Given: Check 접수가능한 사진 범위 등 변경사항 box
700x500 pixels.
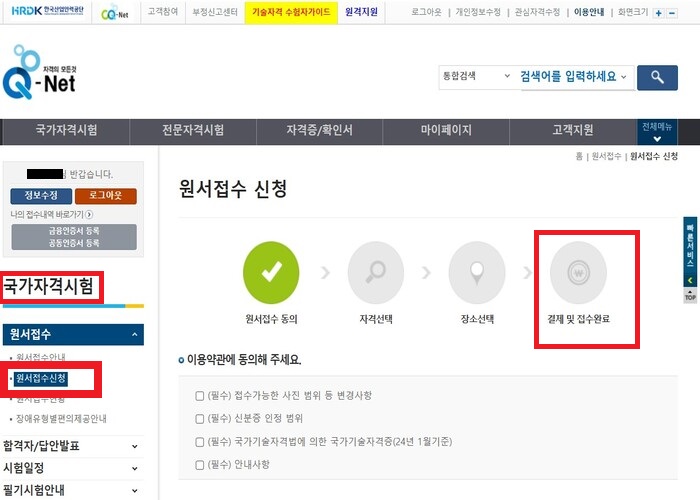Looking at the screenshot, I should click(200, 396).
